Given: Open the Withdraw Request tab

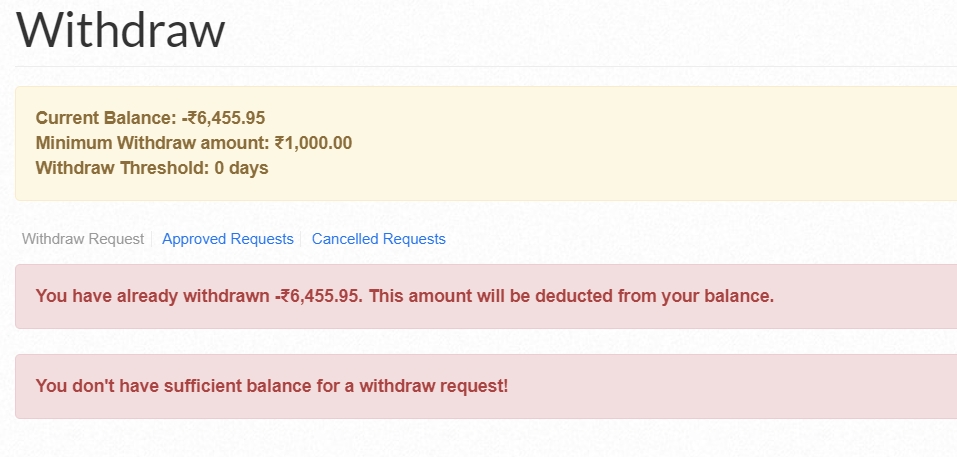Looking at the screenshot, I should 83,239.
